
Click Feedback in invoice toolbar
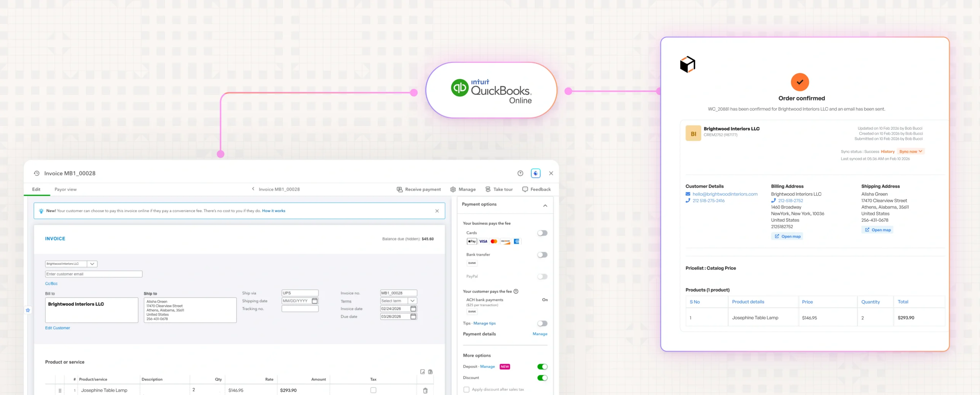[541, 189]
